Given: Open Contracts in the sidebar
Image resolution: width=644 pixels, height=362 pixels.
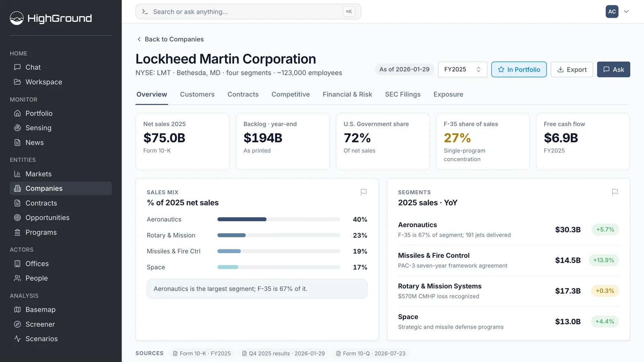Looking at the screenshot, I should pos(61,203).
